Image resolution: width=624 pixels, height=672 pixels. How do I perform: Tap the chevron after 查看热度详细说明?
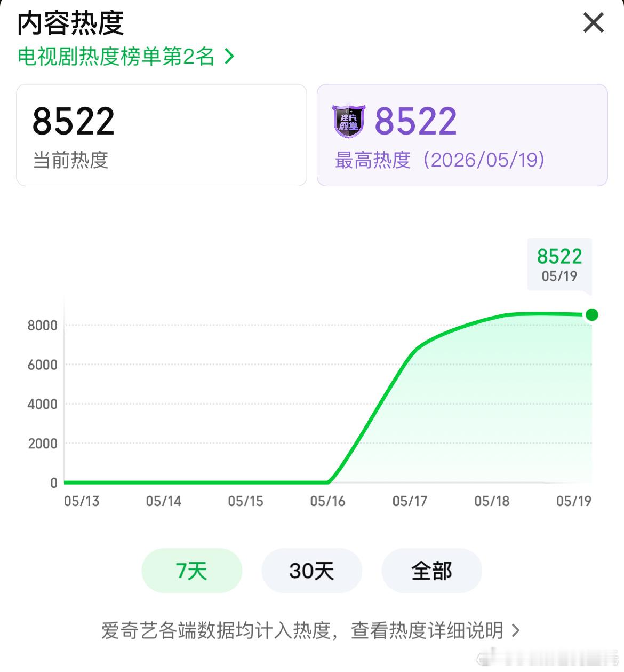(x=515, y=631)
